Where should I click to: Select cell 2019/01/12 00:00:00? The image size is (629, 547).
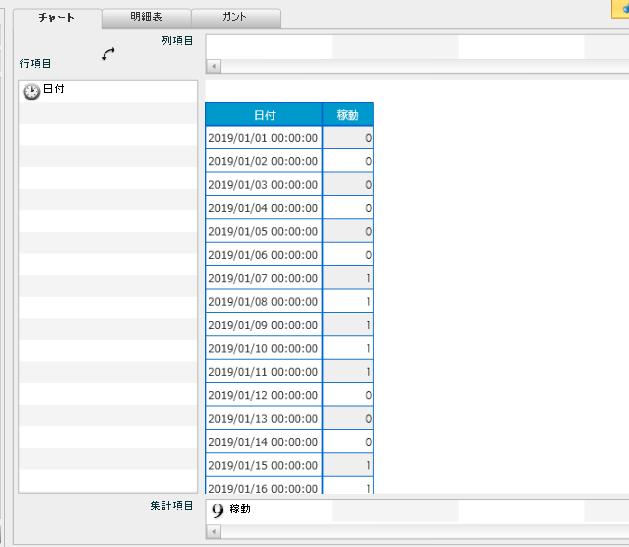264,395
